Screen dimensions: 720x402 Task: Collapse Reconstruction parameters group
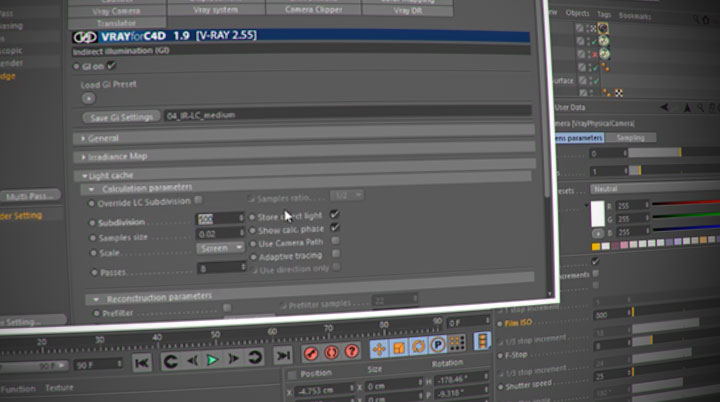point(96,300)
